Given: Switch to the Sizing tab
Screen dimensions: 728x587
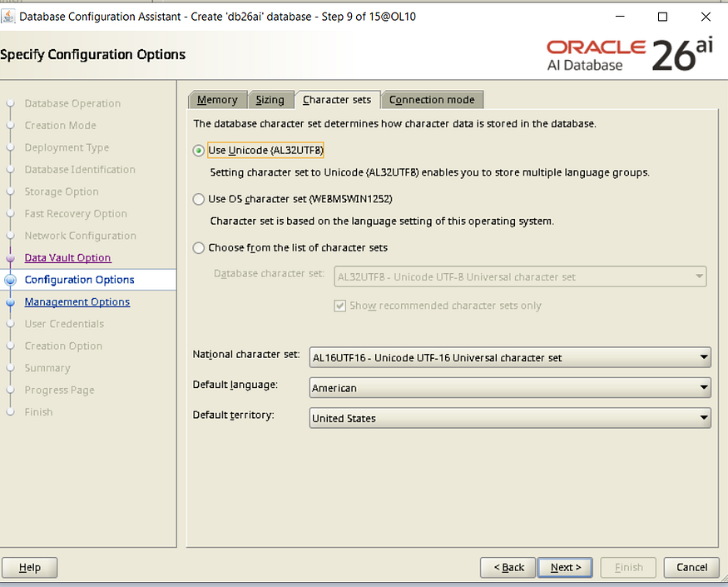Looking at the screenshot, I should tap(270, 100).
